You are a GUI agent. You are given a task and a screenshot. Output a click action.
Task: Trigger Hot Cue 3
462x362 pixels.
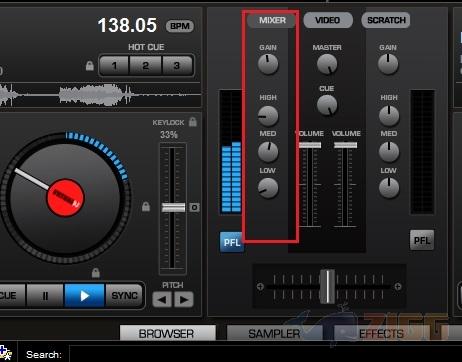(177, 66)
